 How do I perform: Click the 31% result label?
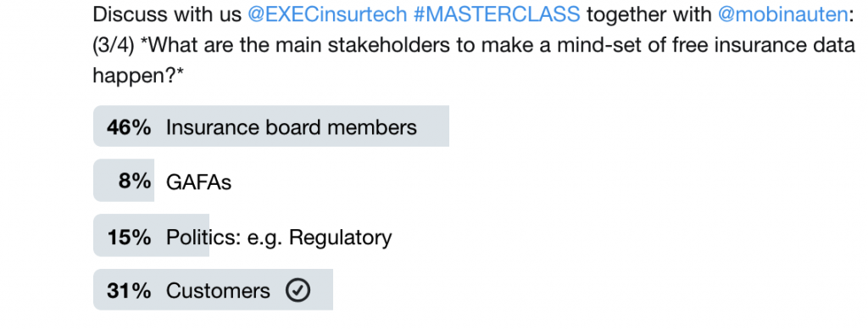[129, 291]
